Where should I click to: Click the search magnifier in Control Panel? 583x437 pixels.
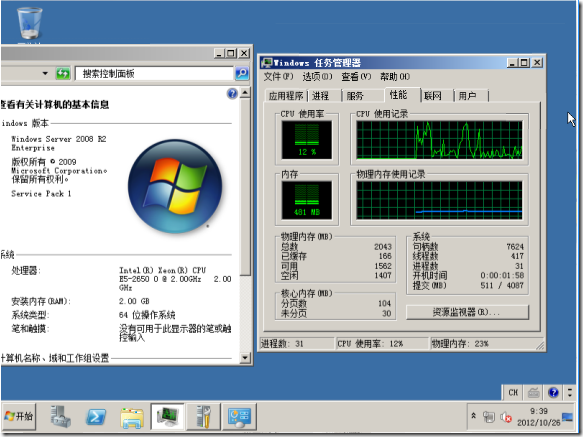pyautogui.click(x=242, y=73)
